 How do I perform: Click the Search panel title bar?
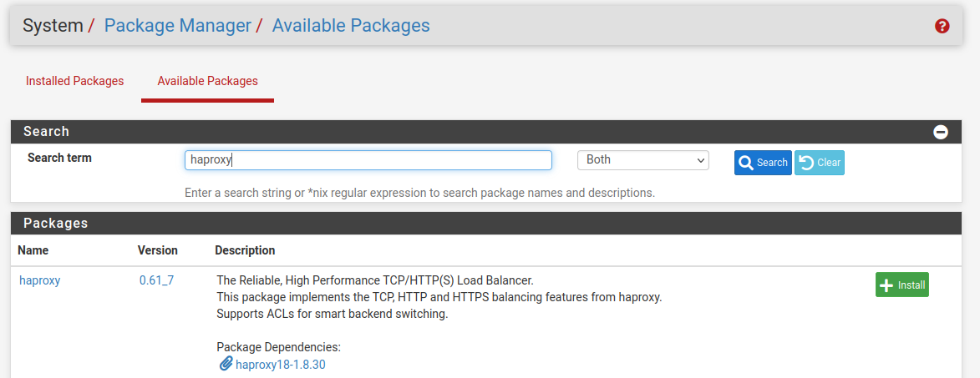pyautogui.click(x=46, y=132)
